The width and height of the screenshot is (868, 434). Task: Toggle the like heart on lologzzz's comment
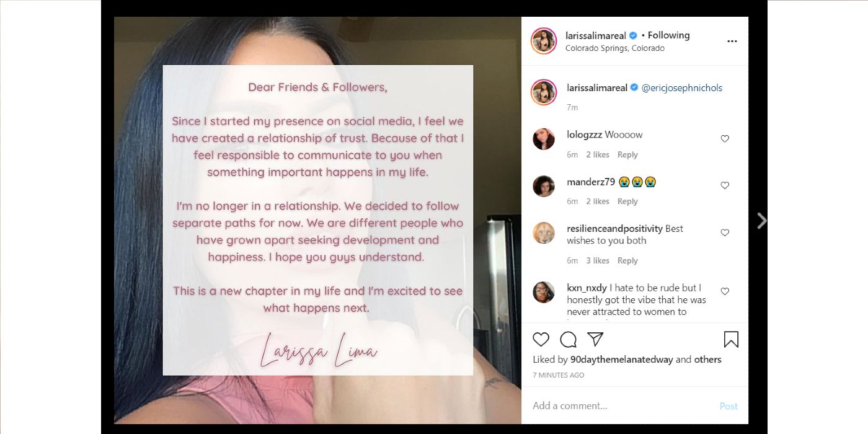coord(725,139)
